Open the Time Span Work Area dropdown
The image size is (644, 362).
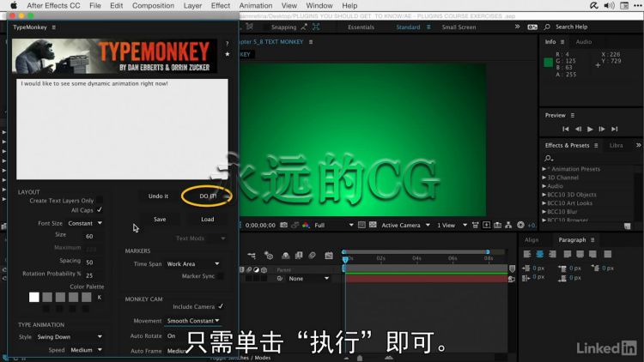click(193, 264)
